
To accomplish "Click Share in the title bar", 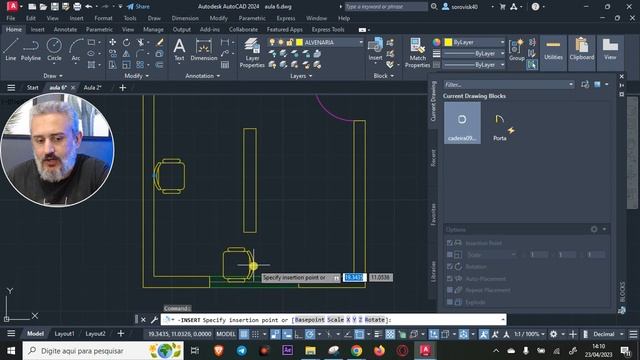I will coord(138,7).
